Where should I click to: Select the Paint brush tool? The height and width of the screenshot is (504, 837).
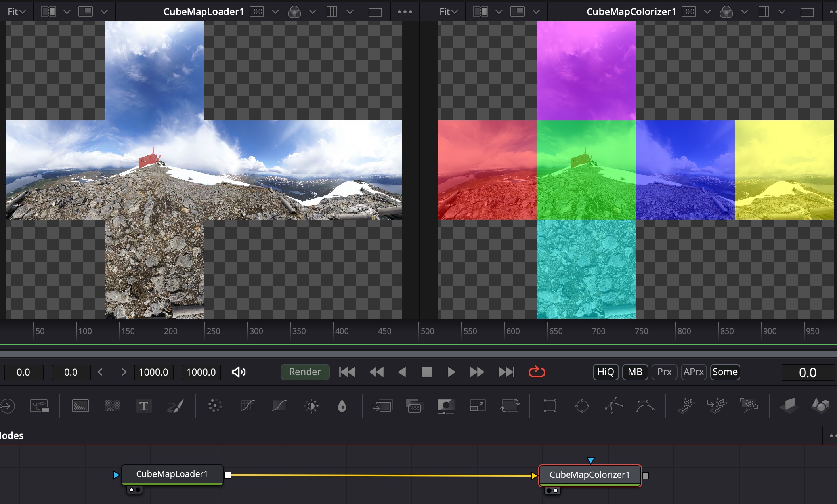point(175,406)
